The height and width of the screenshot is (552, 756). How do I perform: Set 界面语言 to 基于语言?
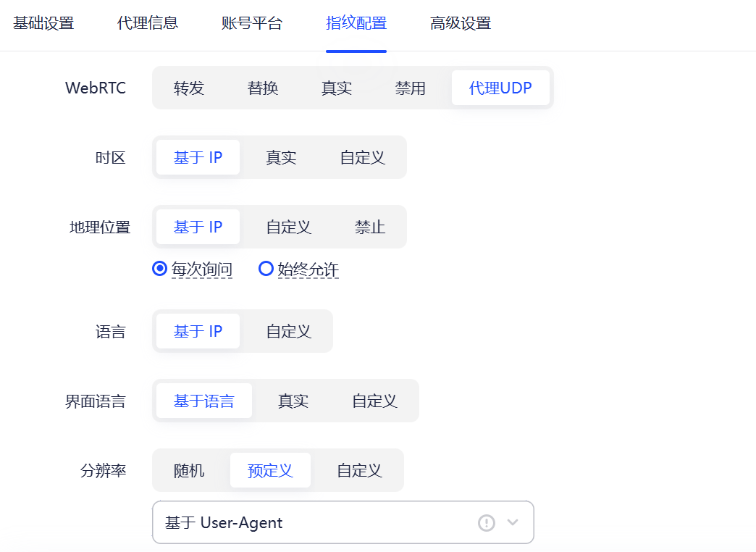[x=204, y=401]
